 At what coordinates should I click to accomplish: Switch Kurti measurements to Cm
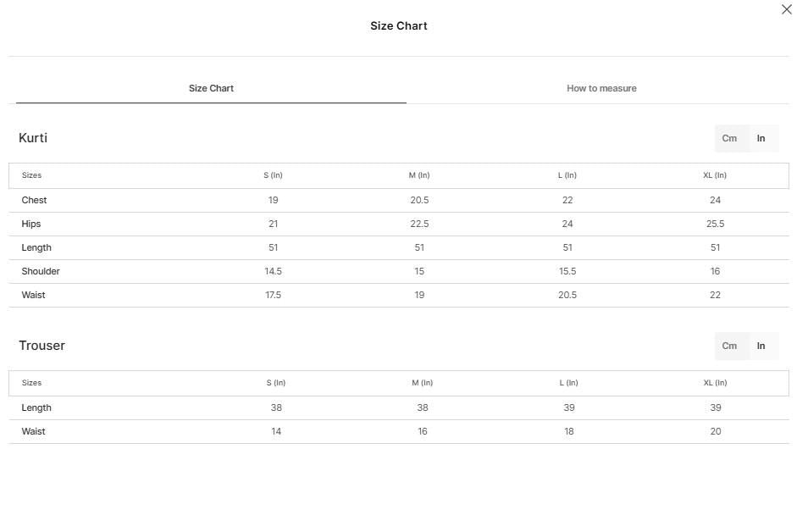click(729, 138)
